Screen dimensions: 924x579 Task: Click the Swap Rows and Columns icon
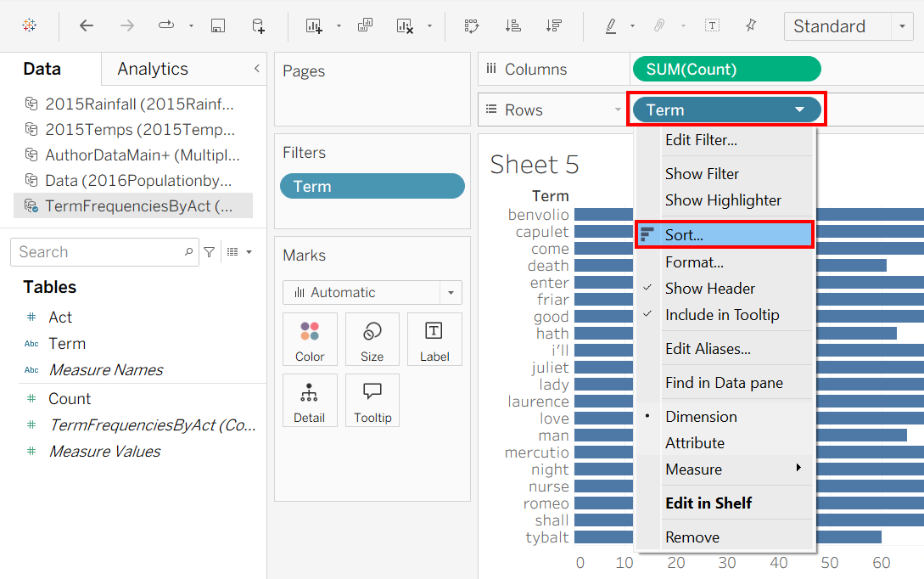[x=472, y=25]
